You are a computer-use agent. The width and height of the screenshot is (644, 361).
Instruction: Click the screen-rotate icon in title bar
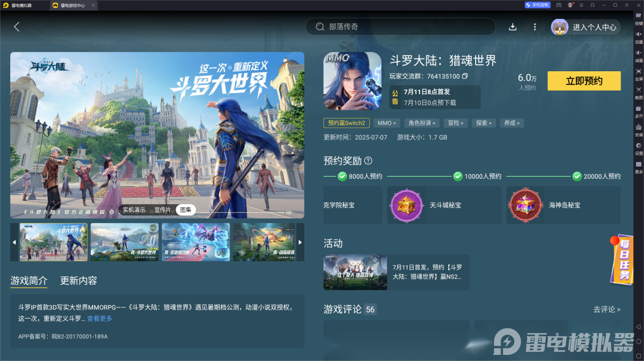593,5
